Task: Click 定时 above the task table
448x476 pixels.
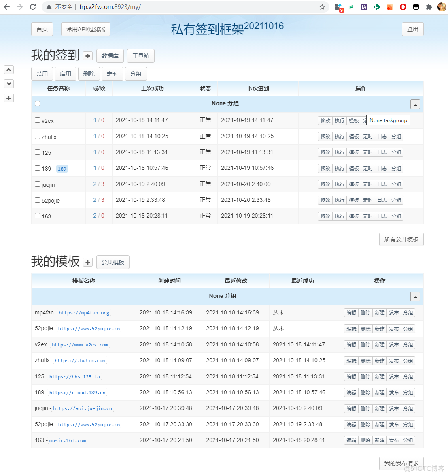Action: [112, 74]
